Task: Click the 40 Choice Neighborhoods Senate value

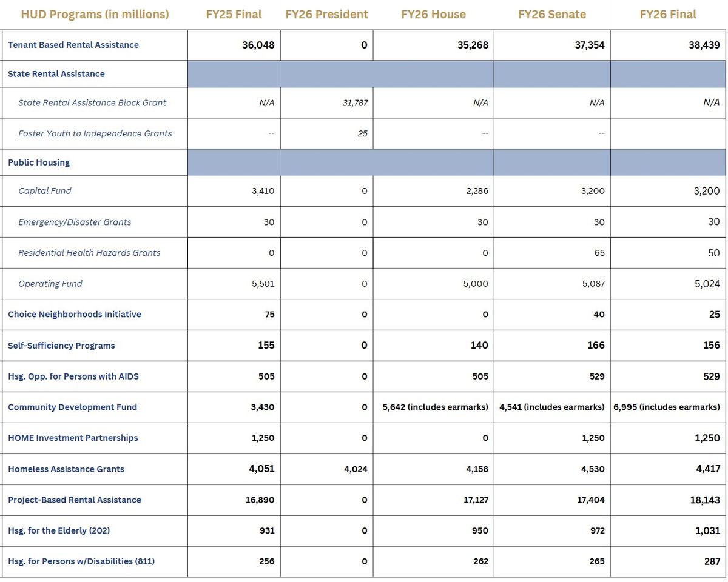Action: click(x=599, y=315)
